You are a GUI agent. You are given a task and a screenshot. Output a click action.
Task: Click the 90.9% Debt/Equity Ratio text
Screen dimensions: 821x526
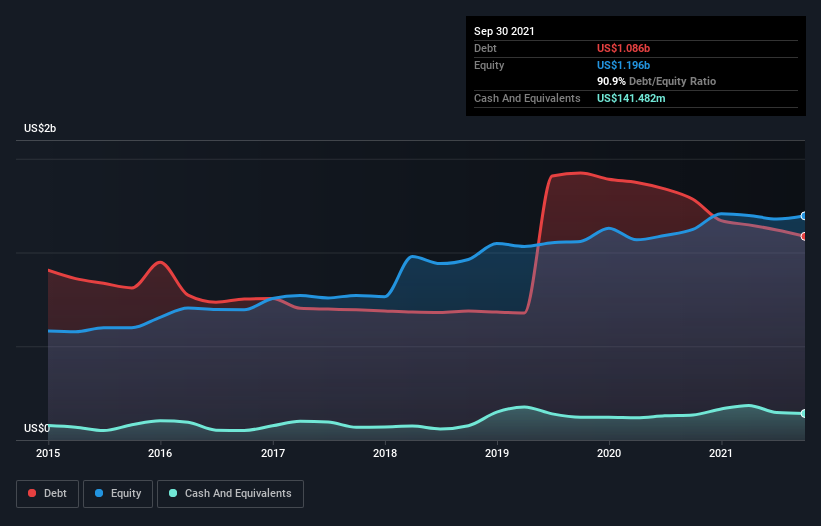coord(657,81)
